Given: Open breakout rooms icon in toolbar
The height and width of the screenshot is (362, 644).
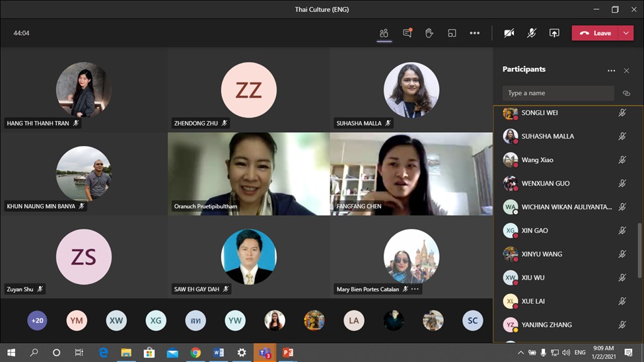Looking at the screenshot, I should [x=452, y=33].
